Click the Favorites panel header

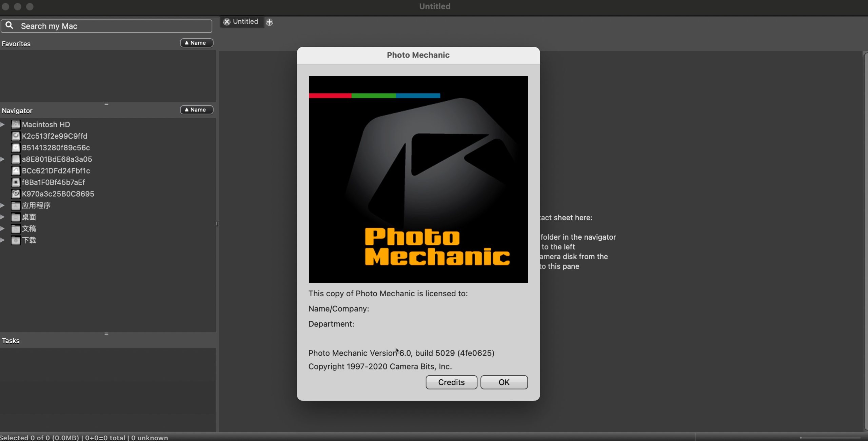[16, 44]
